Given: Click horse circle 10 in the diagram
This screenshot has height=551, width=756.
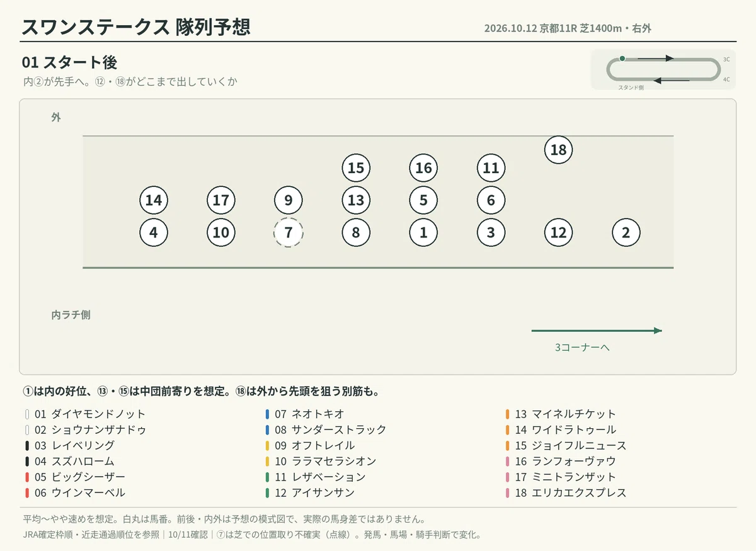Looking at the screenshot, I should pyautogui.click(x=221, y=233).
